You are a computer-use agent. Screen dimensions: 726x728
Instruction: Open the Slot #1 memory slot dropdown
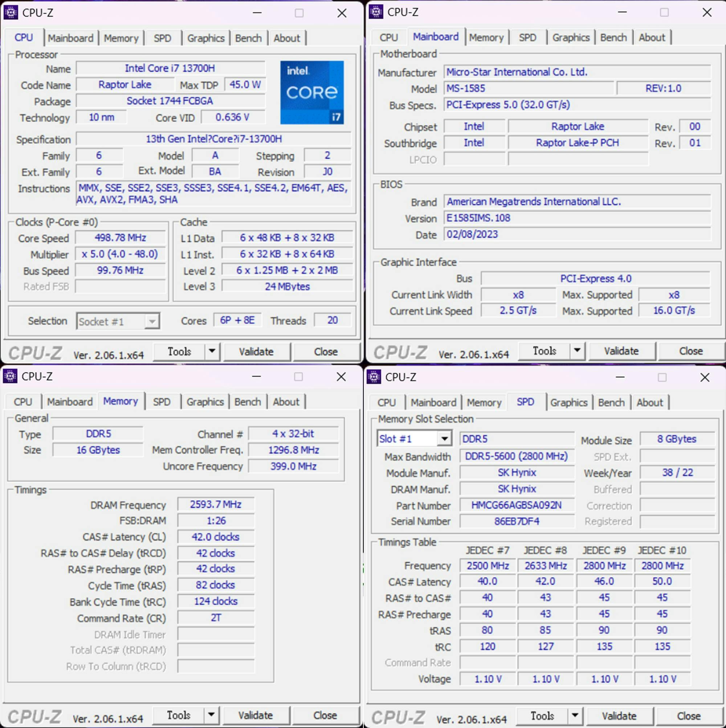coord(414,439)
